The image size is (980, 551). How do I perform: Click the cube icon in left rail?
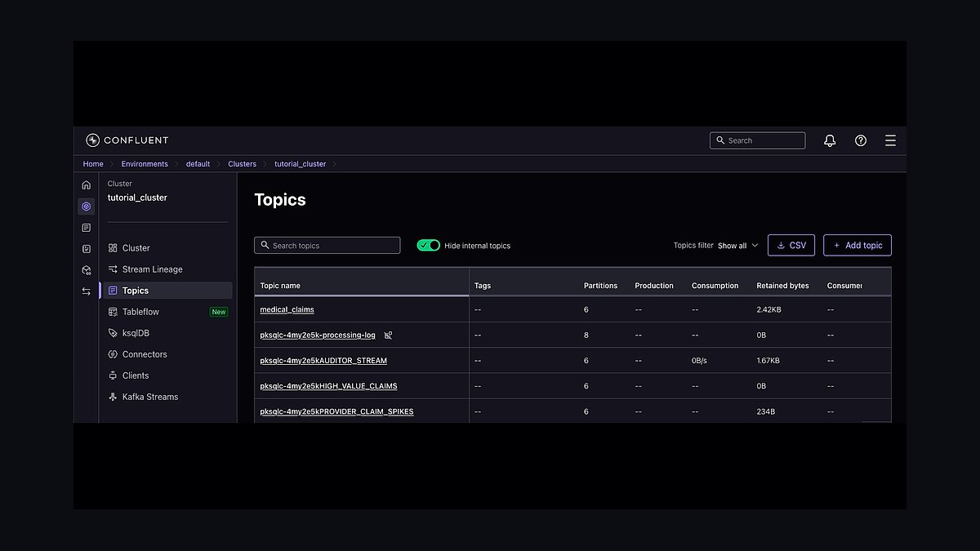tap(87, 270)
